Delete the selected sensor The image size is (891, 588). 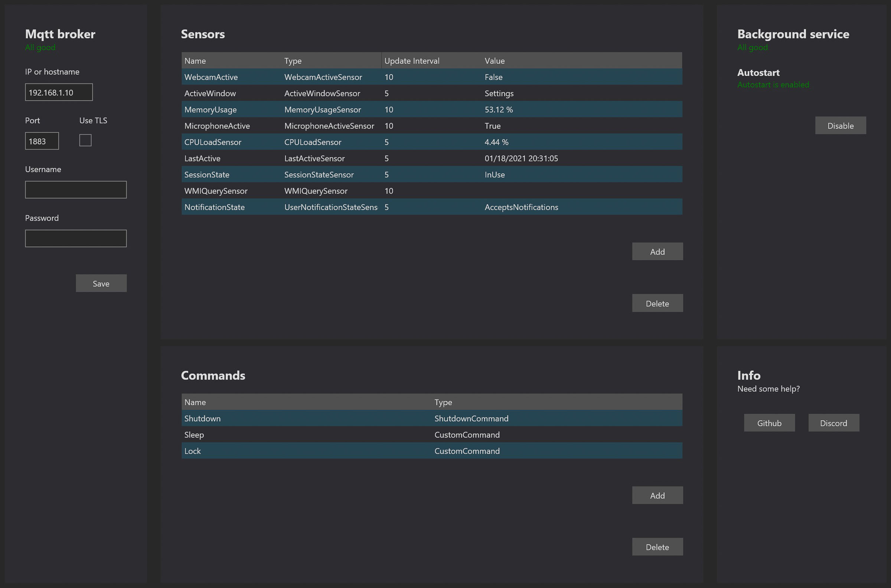click(657, 303)
